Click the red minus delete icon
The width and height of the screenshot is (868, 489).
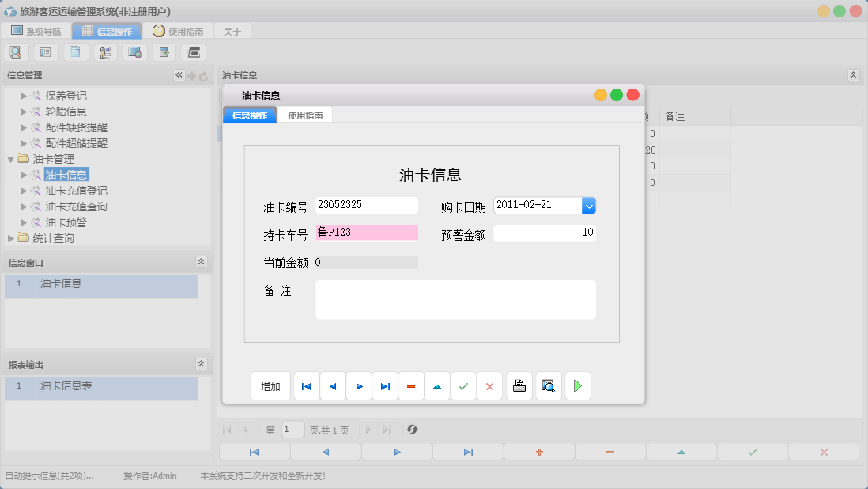[410, 385]
